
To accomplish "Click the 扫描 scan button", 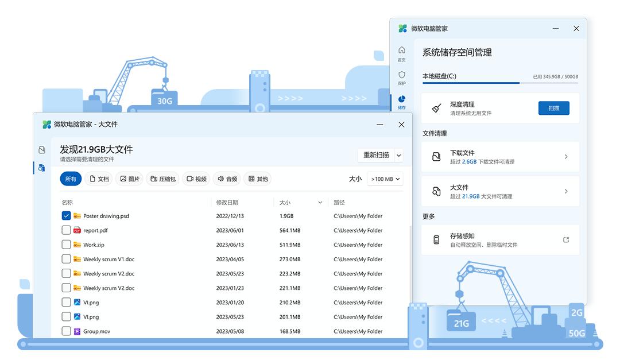I will (x=553, y=108).
